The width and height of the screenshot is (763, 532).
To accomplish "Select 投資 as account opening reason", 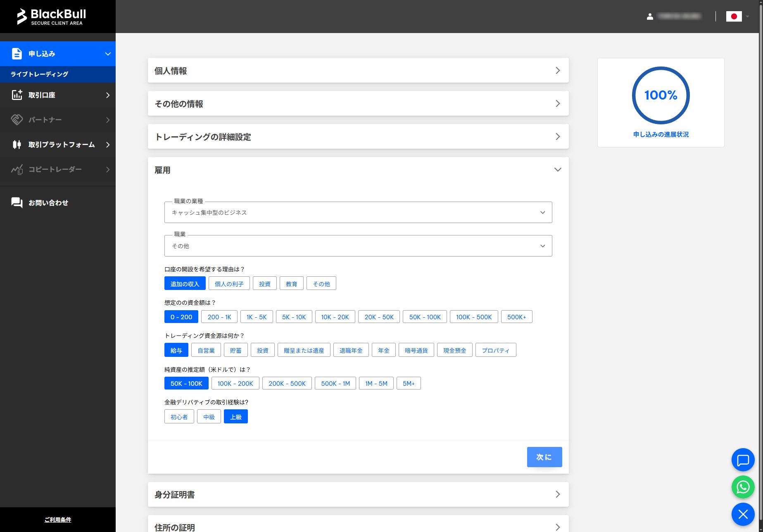I will point(264,283).
